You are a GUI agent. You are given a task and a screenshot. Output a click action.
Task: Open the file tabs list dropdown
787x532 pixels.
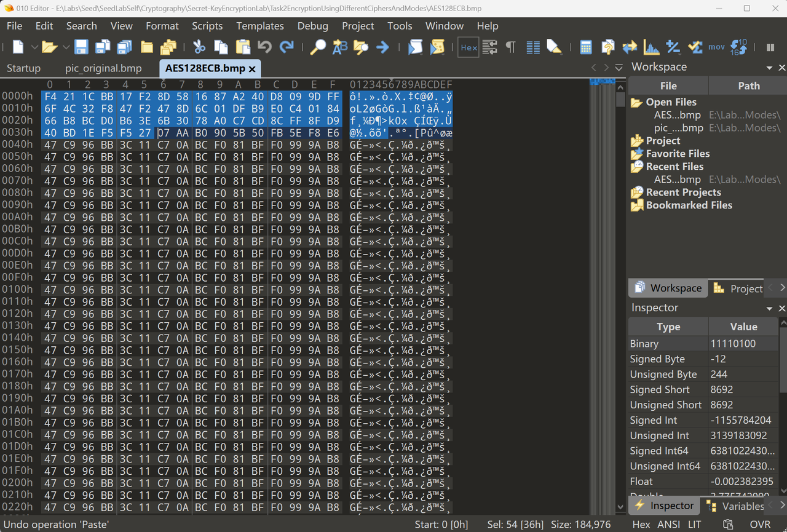point(619,67)
